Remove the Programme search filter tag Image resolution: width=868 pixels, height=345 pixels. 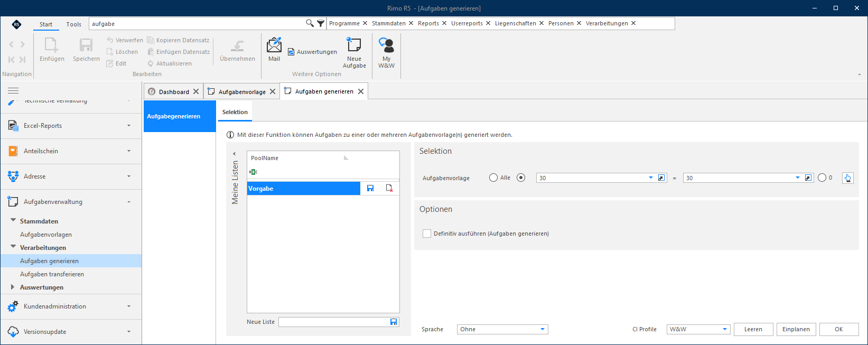point(365,23)
